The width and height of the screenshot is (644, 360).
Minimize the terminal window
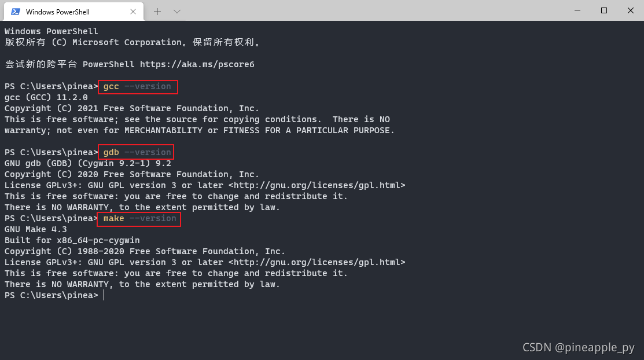point(577,10)
